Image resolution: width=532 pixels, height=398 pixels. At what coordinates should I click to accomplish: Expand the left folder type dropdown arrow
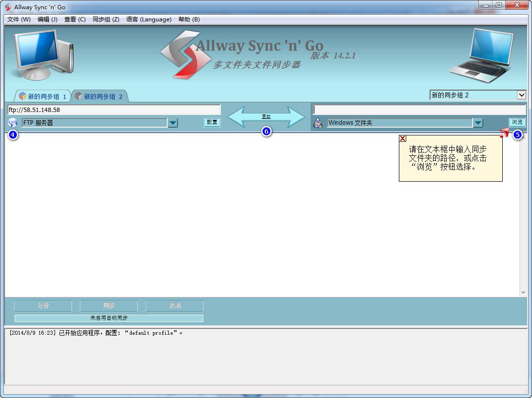tap(173, 123)
